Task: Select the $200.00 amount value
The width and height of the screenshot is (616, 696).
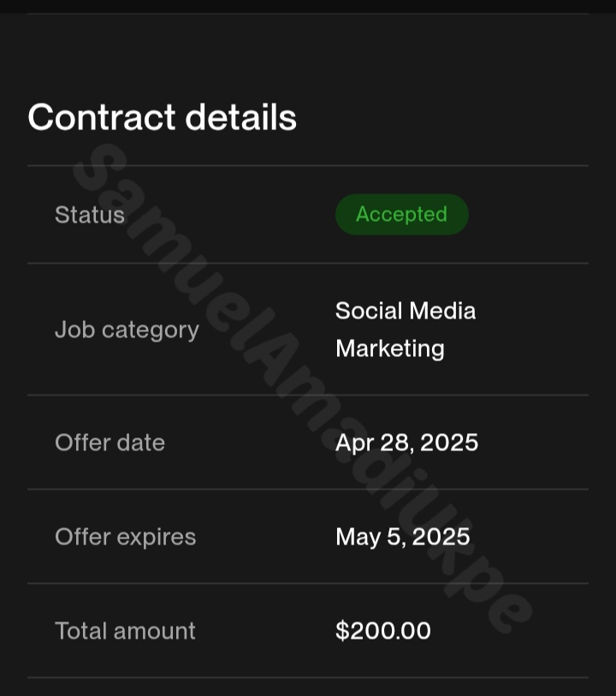Action: (x=382, y=631)
